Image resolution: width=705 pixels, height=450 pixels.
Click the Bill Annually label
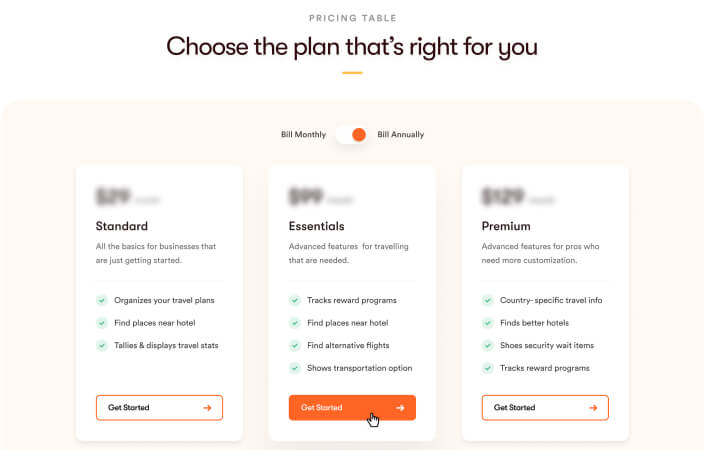pyautogui.click(x=400, y=134)
